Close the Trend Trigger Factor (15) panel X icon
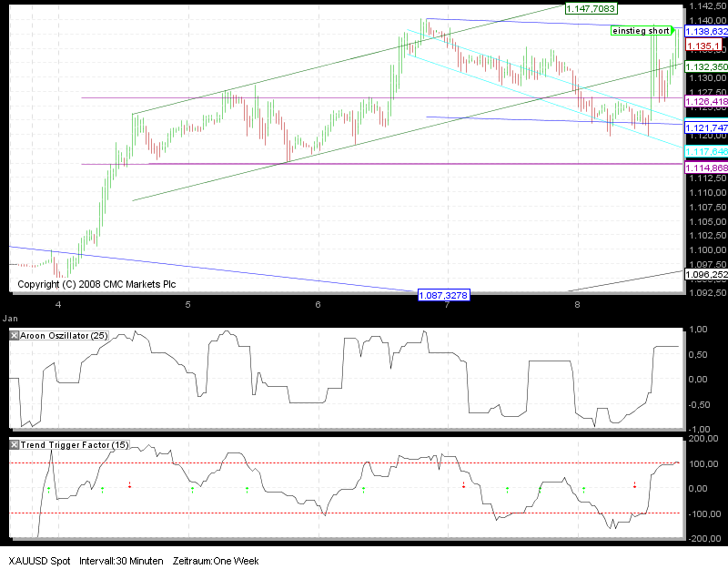Screen dimensions: 728x569 [13, 445]
